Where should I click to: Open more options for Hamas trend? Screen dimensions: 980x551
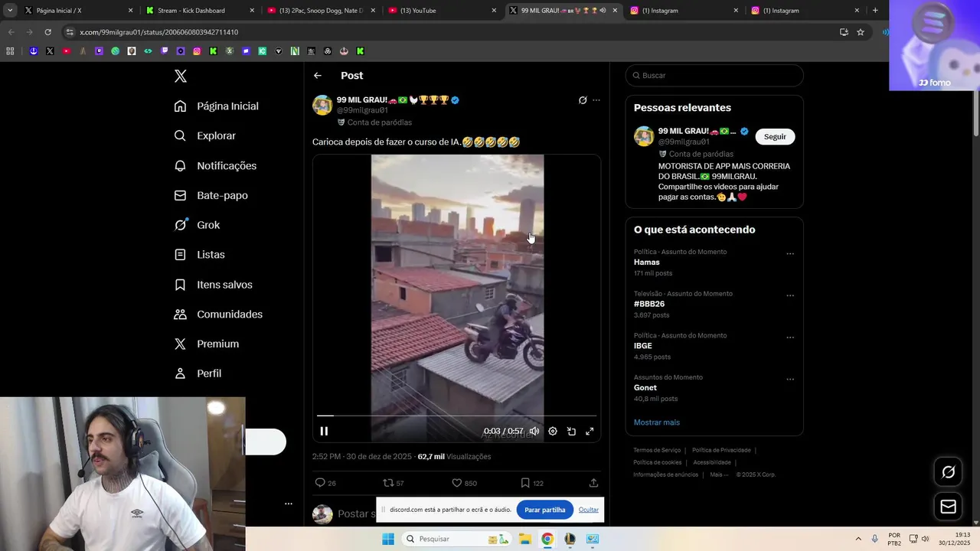[790, 254]
